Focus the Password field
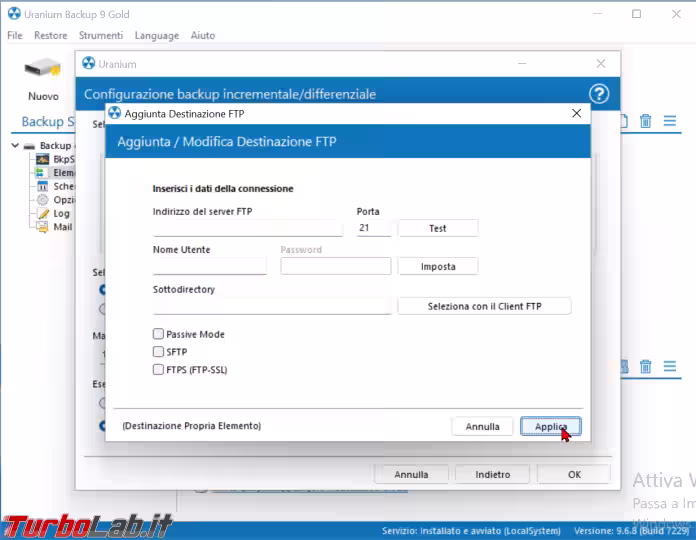696x540 pixels. point(336,266)
